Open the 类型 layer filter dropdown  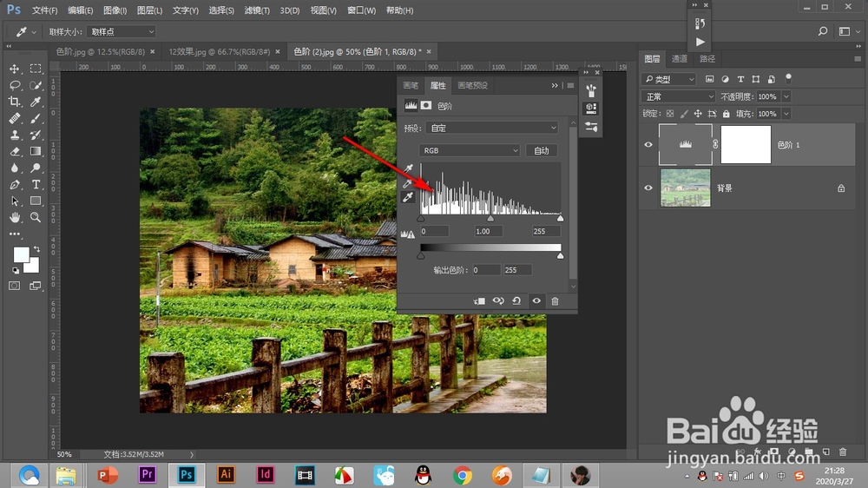click(x=668, y=79)
